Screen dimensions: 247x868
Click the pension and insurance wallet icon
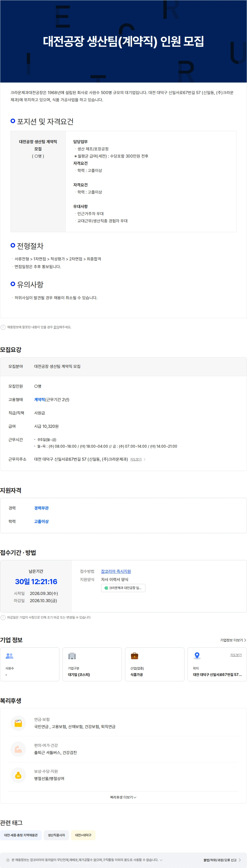coord(18,723)
